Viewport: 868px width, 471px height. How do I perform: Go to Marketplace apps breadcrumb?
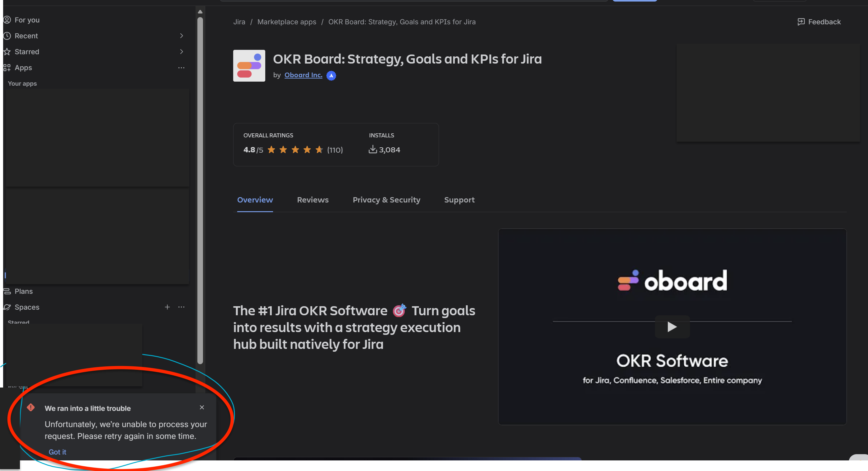click(x=287, y=22)
